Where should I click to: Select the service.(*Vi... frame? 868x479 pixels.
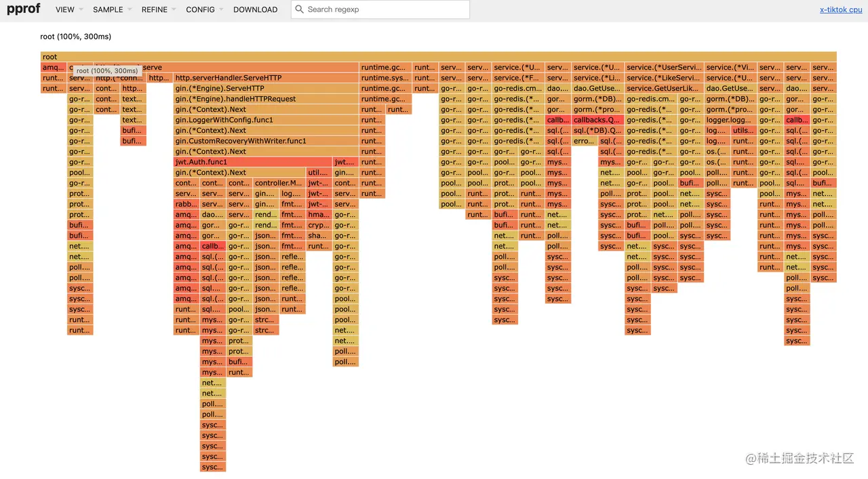(x=730, y=68)
